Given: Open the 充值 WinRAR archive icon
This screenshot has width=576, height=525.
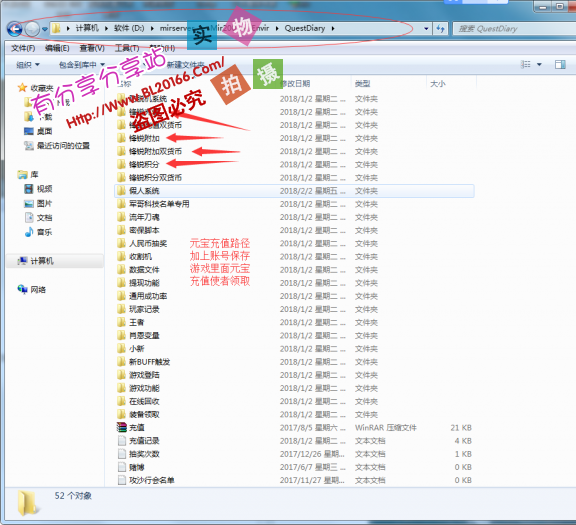Looking at the screenshot, I should [122, 427].
